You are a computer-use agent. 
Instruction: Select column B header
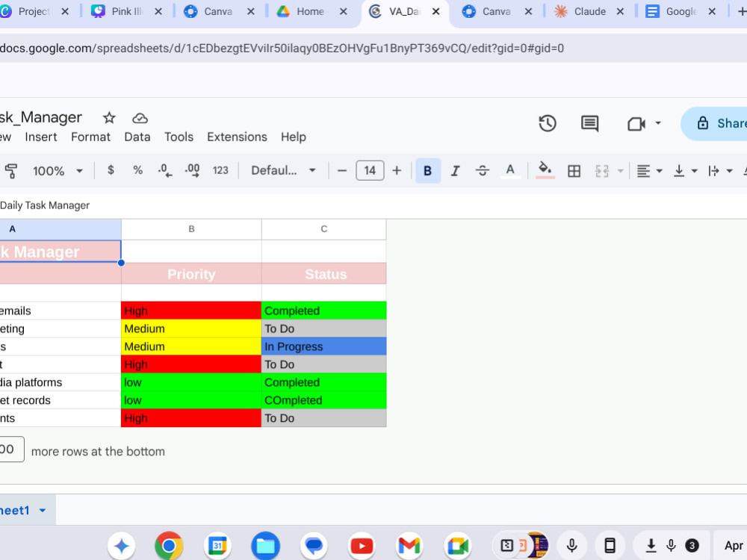[x=191, y=229]
